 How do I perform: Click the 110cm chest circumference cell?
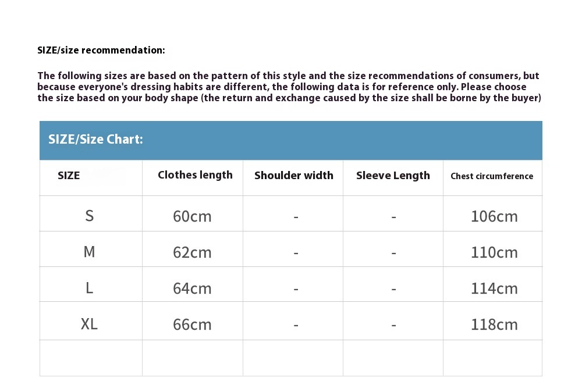tap(494, 252)
